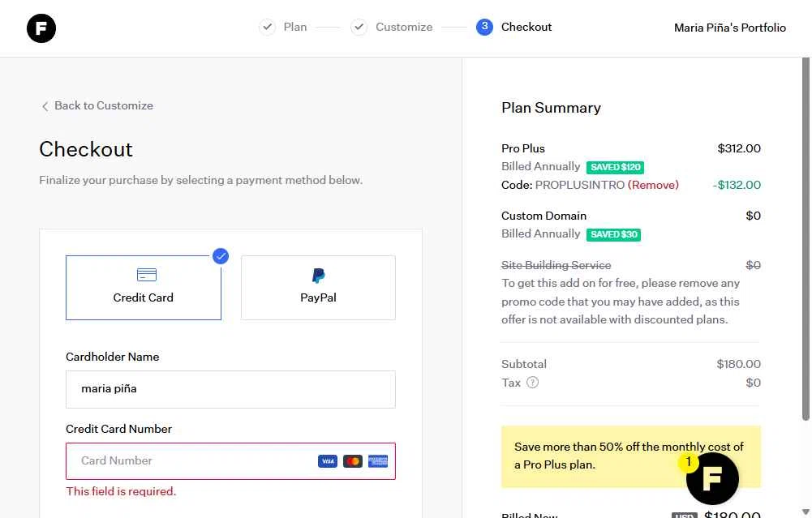
Task: Go to the Customize step
Action: click(404, 27)
